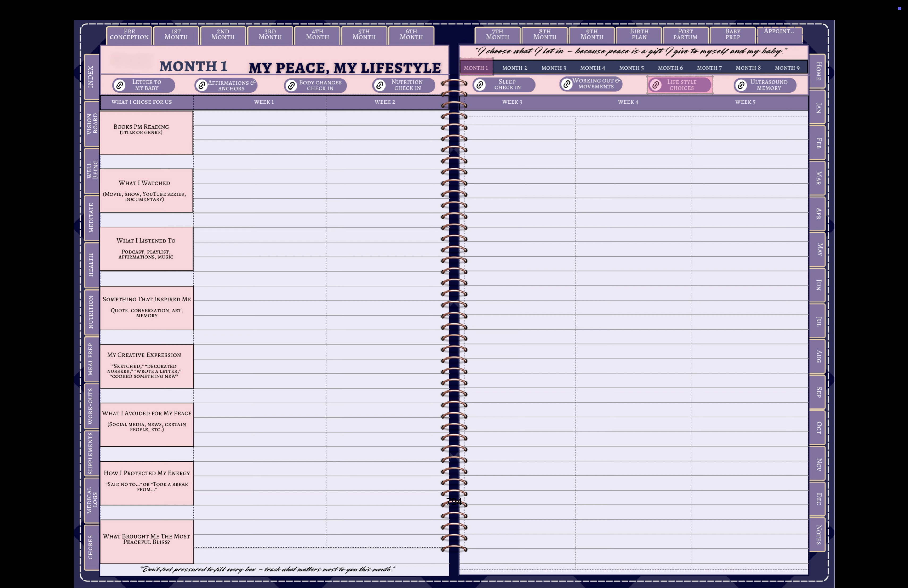Click link icon beside Sleep Check In
Viewport: 908px width, 588px height.
coord(480,85)
